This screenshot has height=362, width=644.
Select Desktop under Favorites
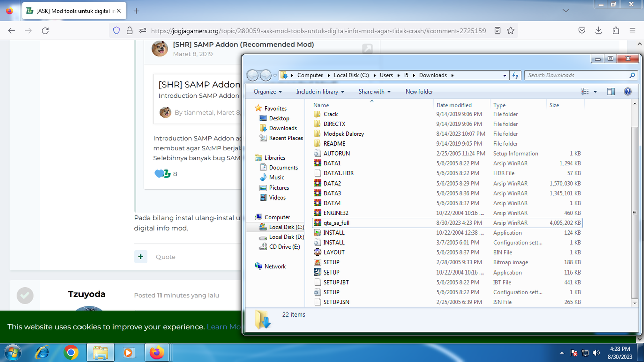pos(274,118)
